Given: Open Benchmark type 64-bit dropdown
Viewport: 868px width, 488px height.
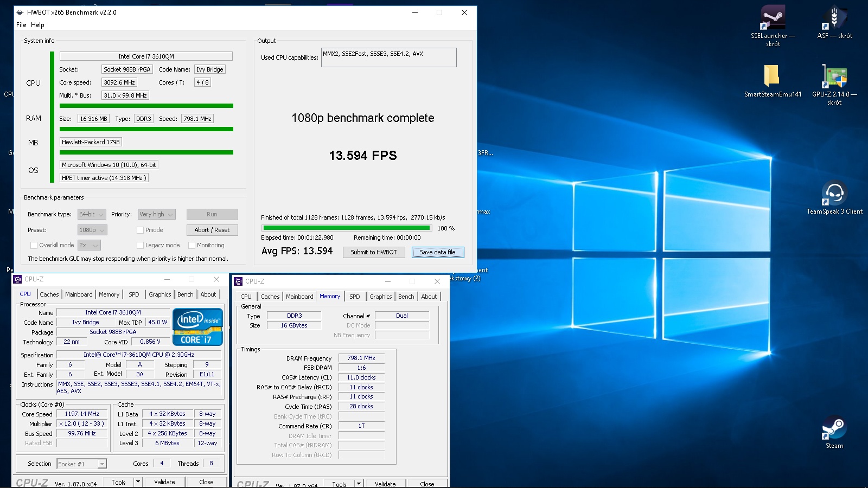Looking at the screenshot, I should [x=92, y=214].
